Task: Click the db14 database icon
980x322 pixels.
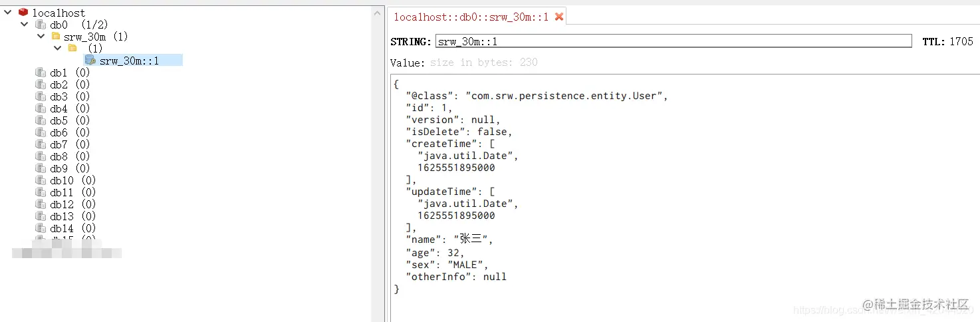Action: tap(41, 228)
